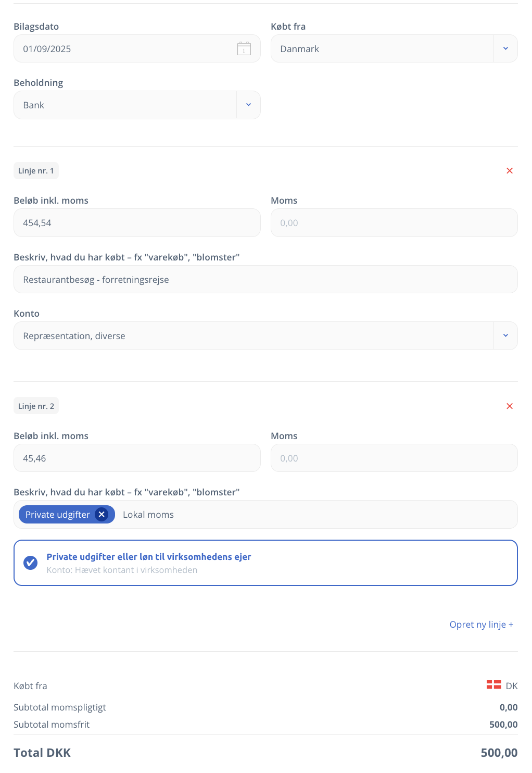
Task: Click the Danish flag icon
Action: pos(493,684)
